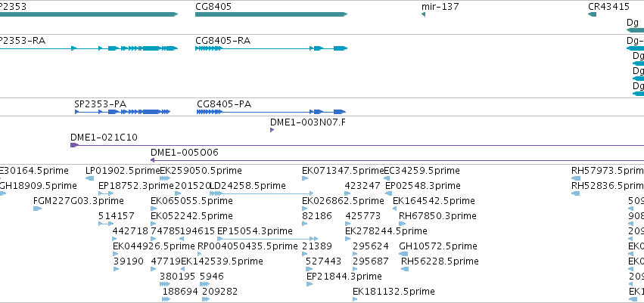Click the SP2353-PA feature label
The width and height of the screenshot is (644, 303).
pyautogui.click(x=100, y=104)
